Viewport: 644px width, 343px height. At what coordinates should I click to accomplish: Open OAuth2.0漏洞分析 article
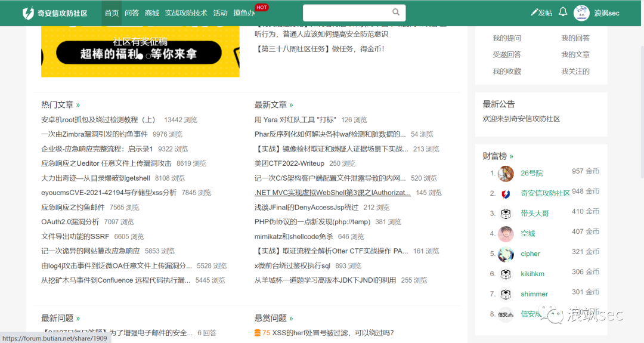coord(70,222)
